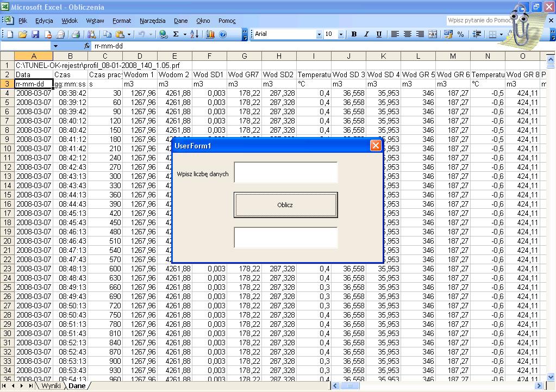Open the Dane menu
The width and height of the screenshot is (556, 392).
181,21
